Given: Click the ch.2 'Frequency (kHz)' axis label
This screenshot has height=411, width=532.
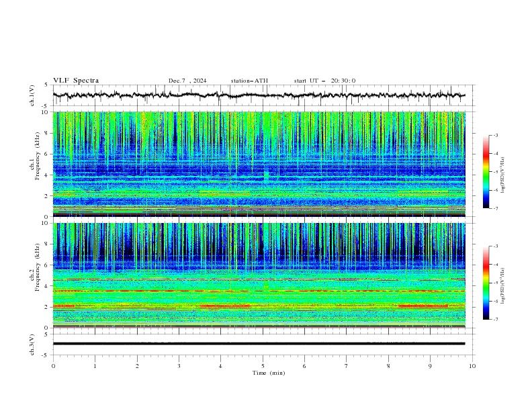Looking at the screenshot, I should pyautogui.click(x=37, y=267).
